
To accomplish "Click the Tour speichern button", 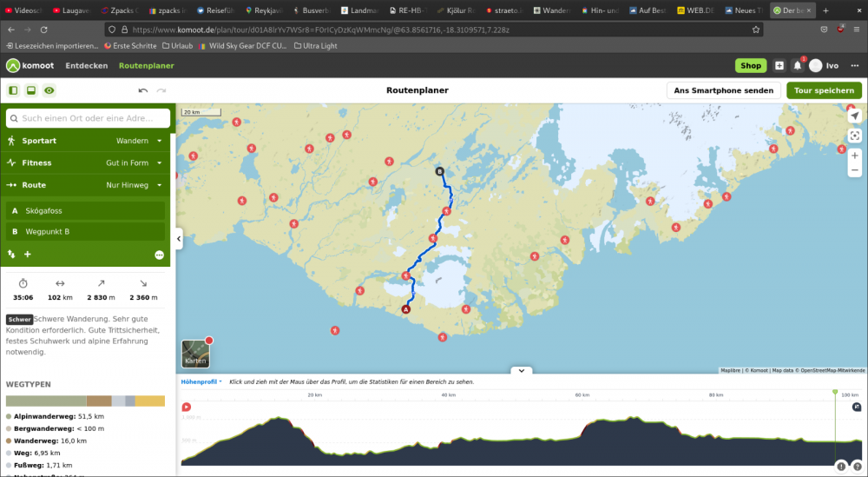I will click(824, 90).
